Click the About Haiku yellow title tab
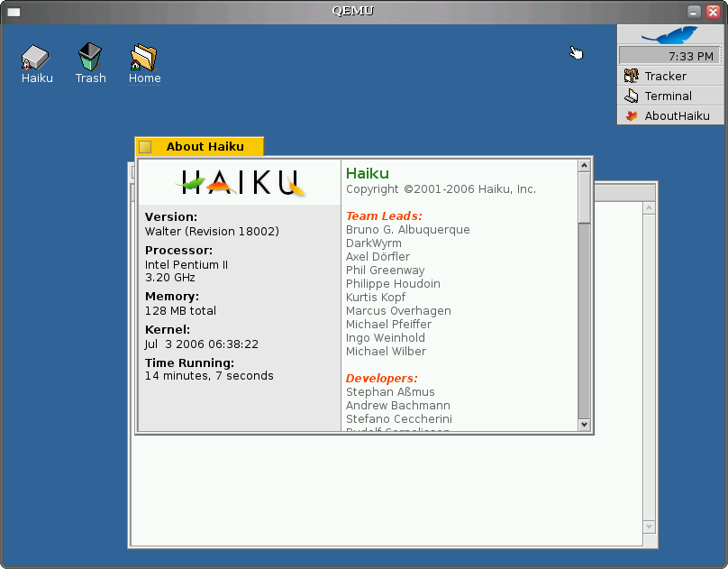This screenshot has width=728, height=569. [200, 147]
